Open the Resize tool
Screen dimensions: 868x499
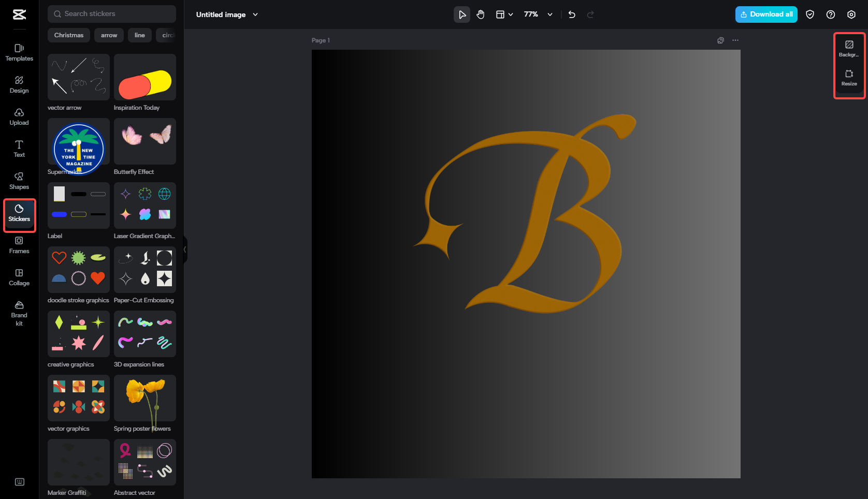[849, 78]
